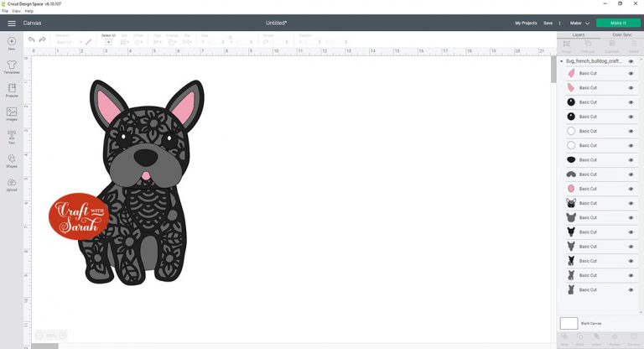Click the Redo arrow icon
644x349 pixels.
42,39
